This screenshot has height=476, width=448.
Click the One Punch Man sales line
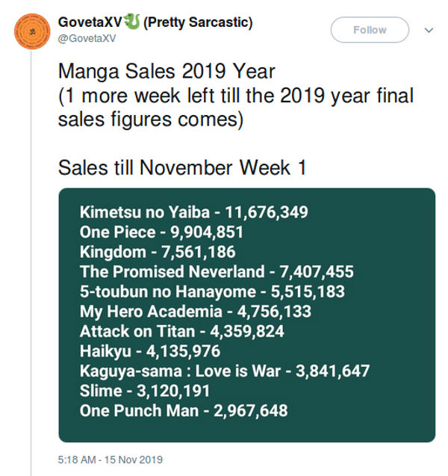point(183,410)
